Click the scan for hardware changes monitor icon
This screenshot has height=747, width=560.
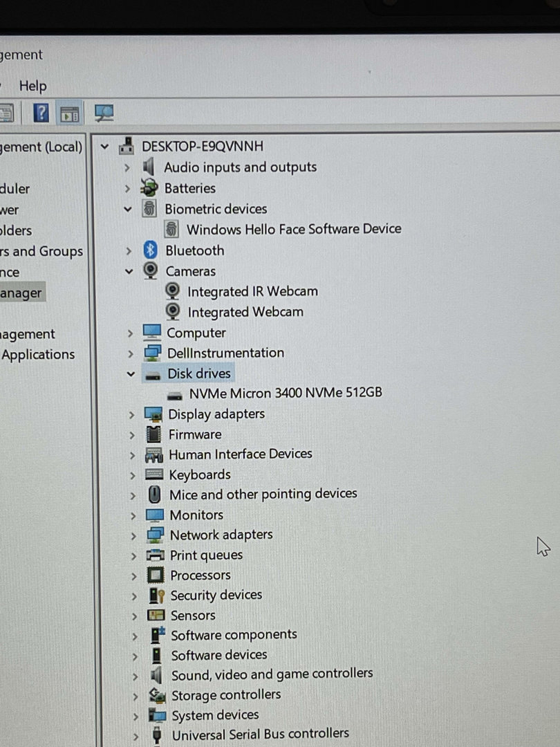pyautogui.click(x=104, y=113)
